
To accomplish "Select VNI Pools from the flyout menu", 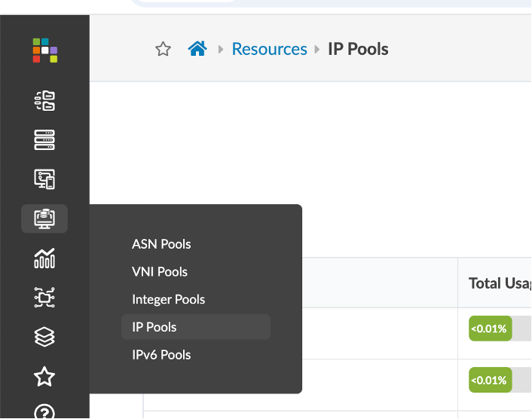I will [x=160, y=272].
